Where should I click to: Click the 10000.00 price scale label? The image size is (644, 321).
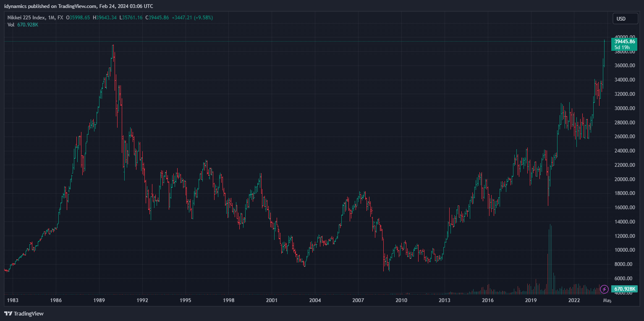(624, 250)
